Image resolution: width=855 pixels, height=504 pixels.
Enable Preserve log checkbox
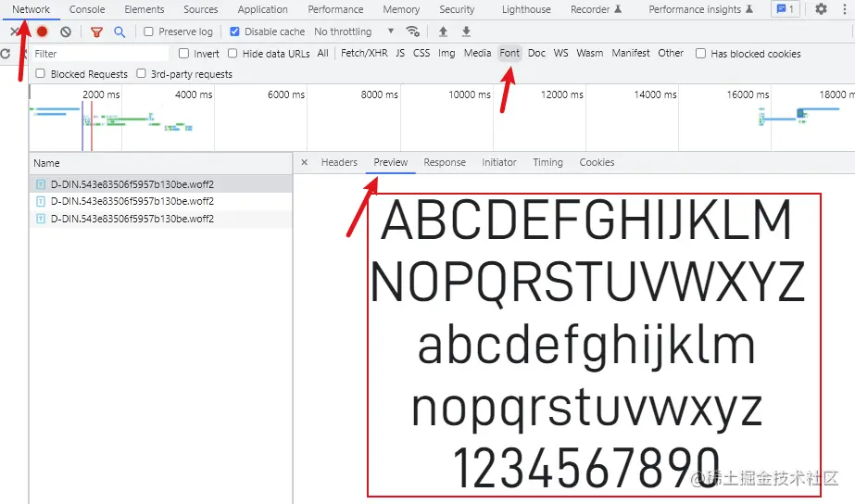[148, 31]
